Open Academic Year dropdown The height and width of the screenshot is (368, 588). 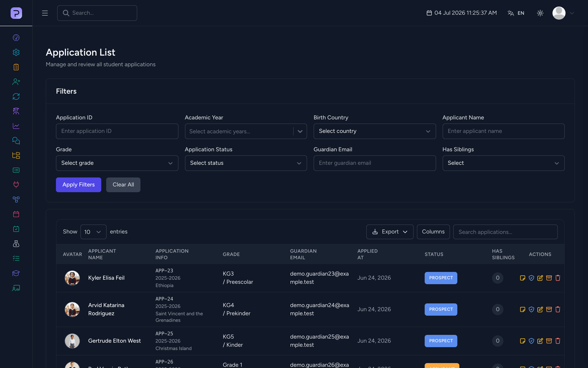click(x=246, y=131)
